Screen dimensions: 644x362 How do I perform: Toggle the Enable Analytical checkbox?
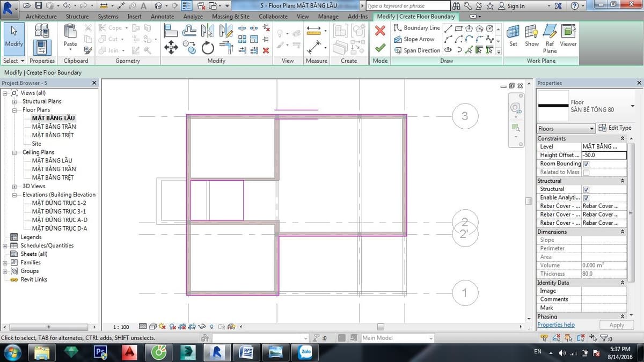coord(586,198)
